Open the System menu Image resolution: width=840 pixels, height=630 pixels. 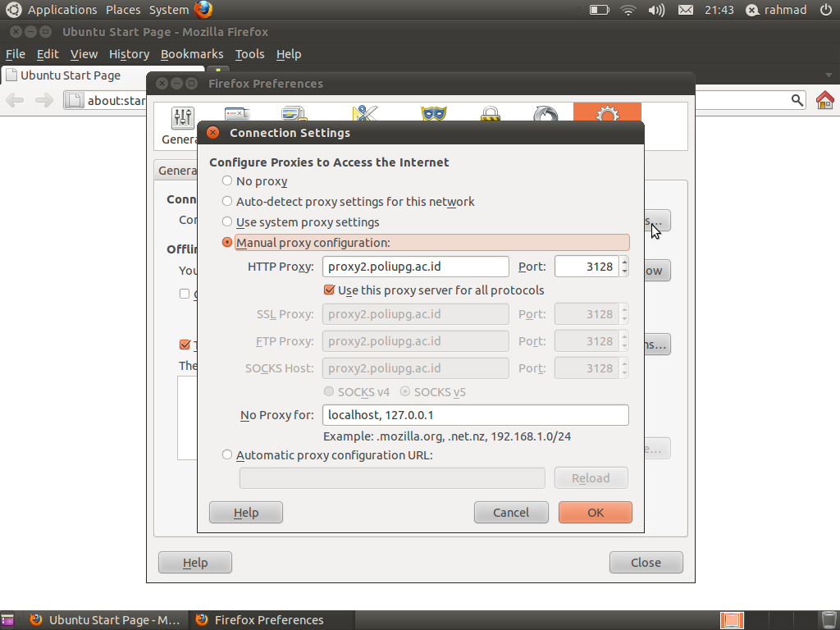(x=169, y=10)
